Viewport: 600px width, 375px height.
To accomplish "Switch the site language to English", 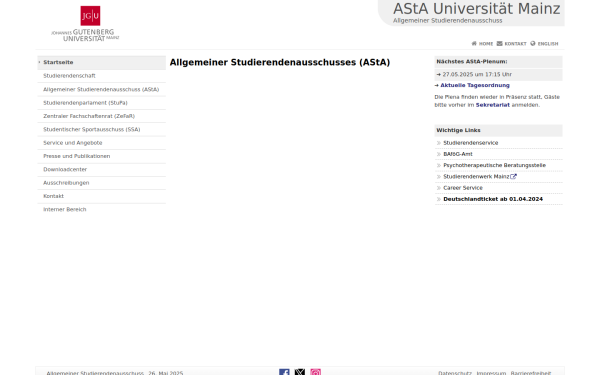I will 548,44.
